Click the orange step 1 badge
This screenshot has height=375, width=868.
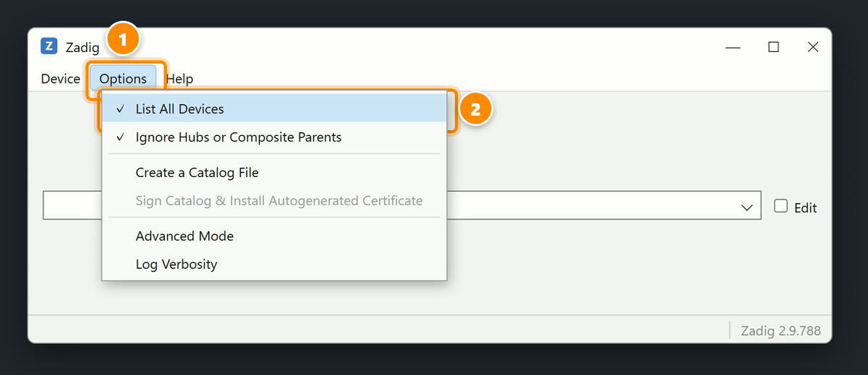coord(123,39)
